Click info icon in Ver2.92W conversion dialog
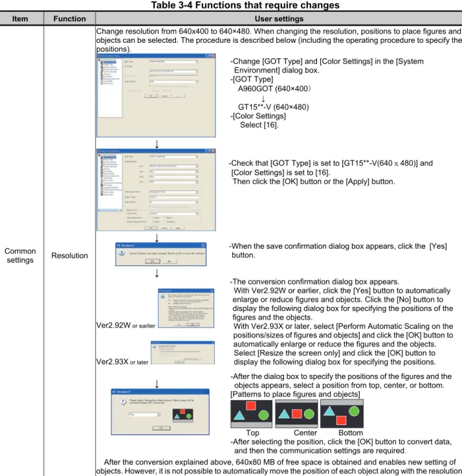 pos(162,296)
